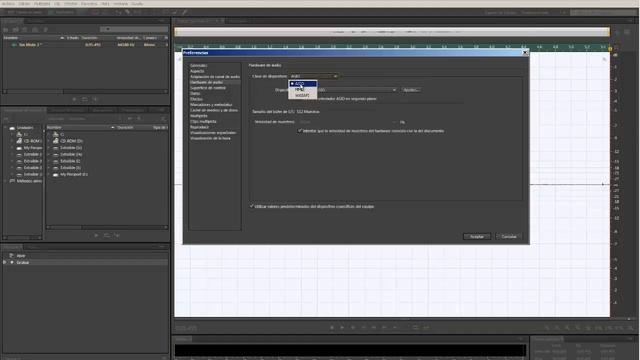Toggle the match hardware sample rate checkbox

tap(300, 131)
